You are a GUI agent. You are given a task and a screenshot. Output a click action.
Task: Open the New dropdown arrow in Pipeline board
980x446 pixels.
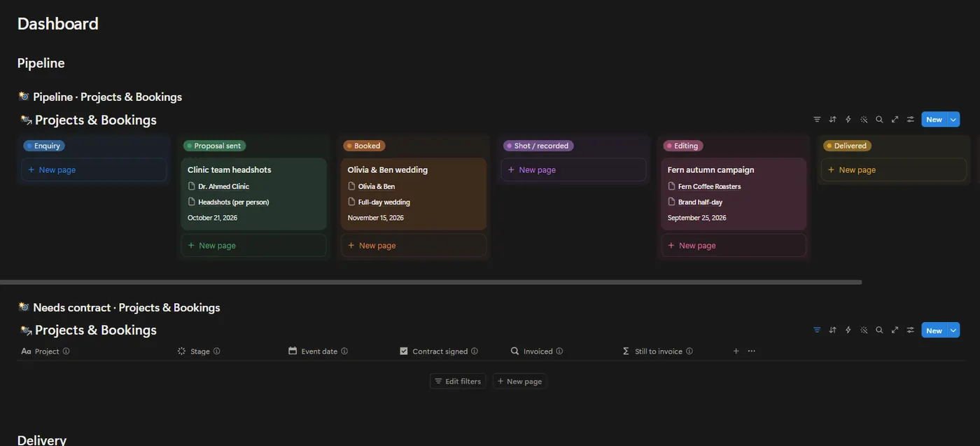(x=953, y=120)
